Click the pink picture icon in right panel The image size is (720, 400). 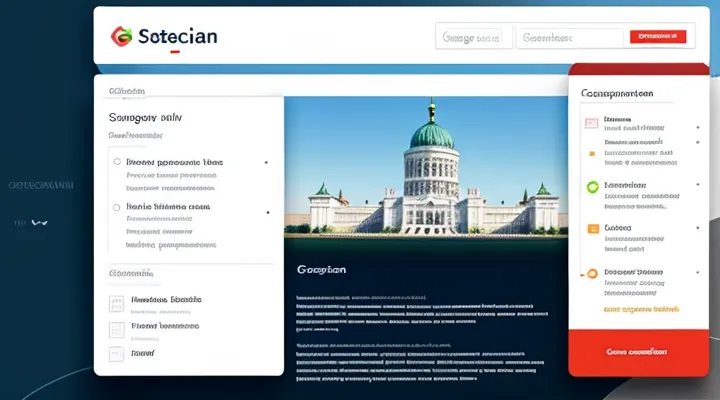coord(591,123)
